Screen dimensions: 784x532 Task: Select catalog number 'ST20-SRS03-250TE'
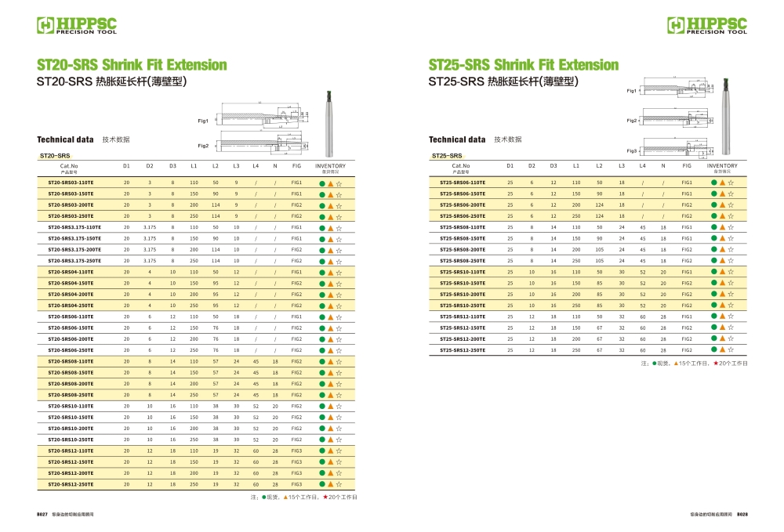(71, 216)
